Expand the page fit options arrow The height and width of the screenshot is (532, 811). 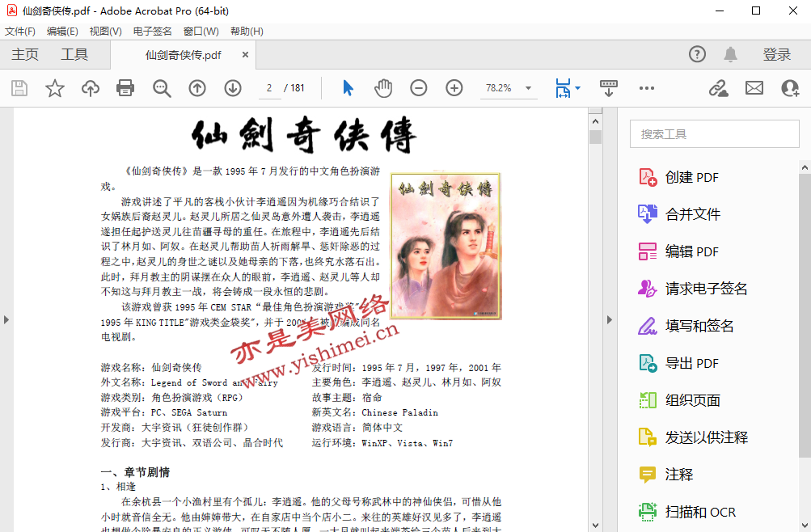coord(578,88)
